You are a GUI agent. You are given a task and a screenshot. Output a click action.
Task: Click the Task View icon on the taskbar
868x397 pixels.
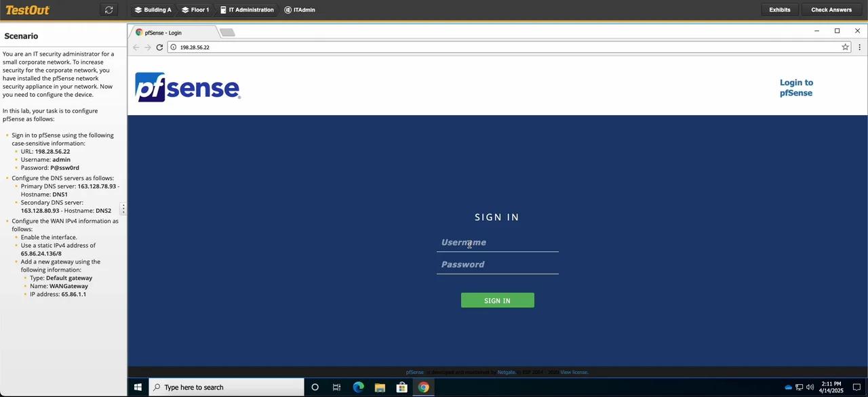336,387
